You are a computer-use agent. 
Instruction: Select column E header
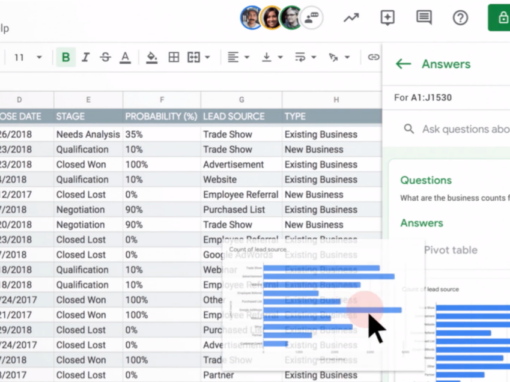click(88, 100)
